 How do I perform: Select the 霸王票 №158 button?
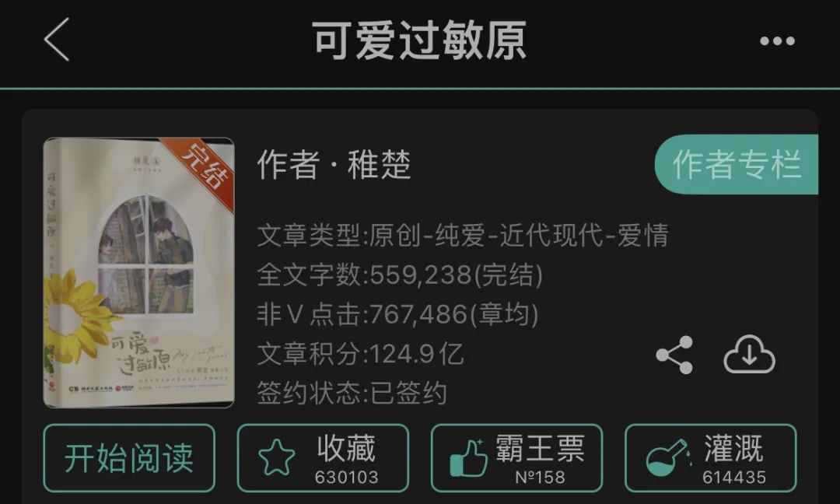(x=517, y=458)
